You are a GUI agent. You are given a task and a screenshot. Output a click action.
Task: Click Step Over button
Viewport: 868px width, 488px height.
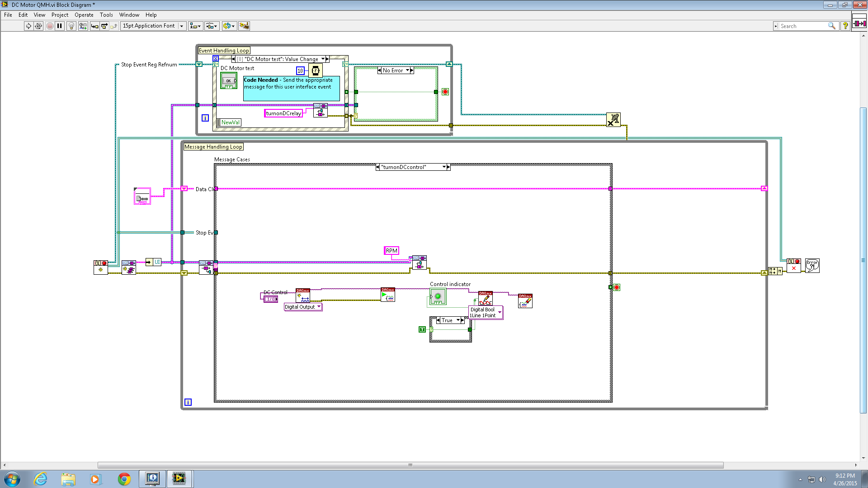[x=104, y=26]
